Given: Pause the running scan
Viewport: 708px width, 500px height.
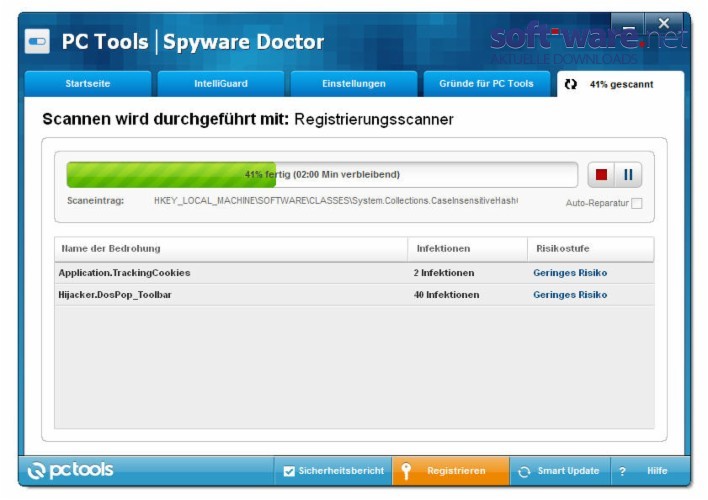Looking at the screenshot, I should click(x=628, y=175).
